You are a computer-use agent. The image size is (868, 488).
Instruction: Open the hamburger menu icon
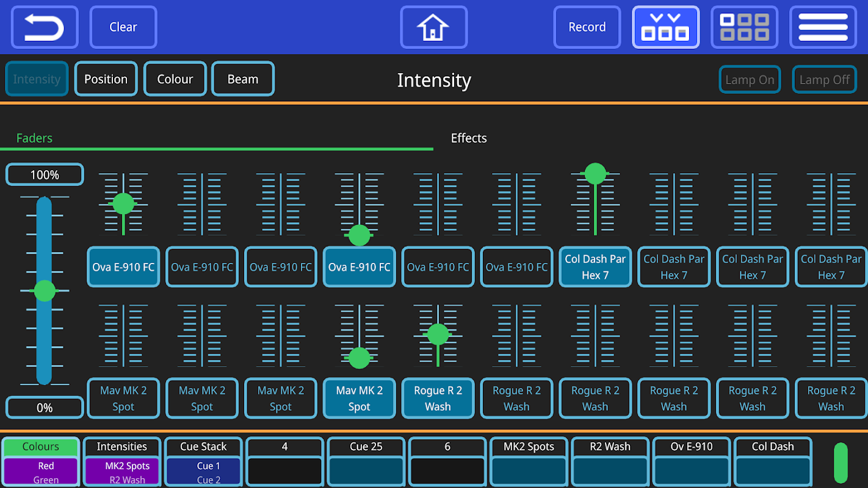coord(823,27)
